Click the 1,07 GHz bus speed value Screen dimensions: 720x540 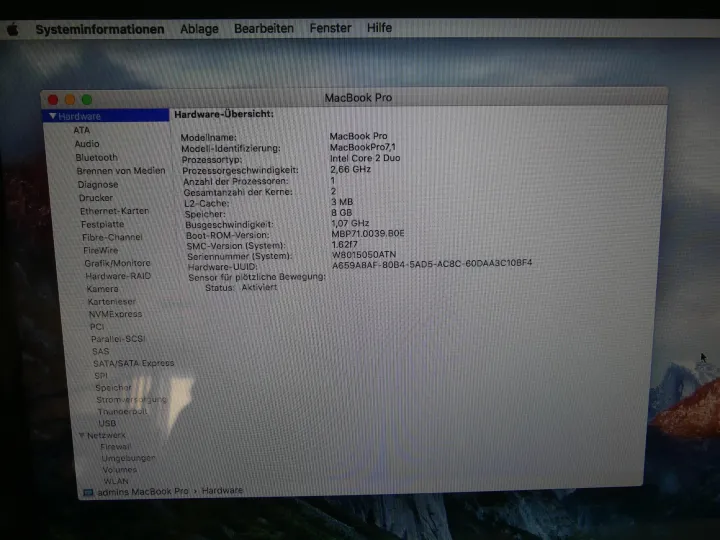[350, 223]
